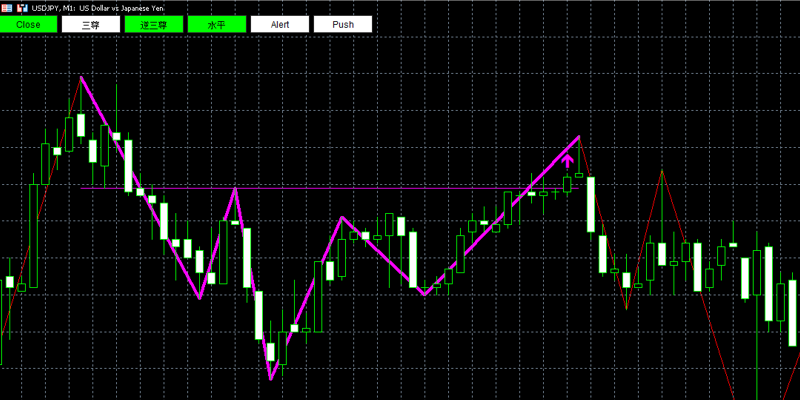800x400 pixels.
Task: Toggle the 三尊 pattern button
Action: coord(91,24)
